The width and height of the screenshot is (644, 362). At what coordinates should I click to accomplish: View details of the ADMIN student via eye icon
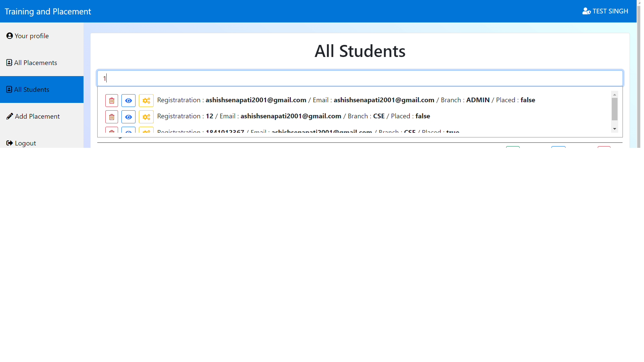[x=128, y=100]
